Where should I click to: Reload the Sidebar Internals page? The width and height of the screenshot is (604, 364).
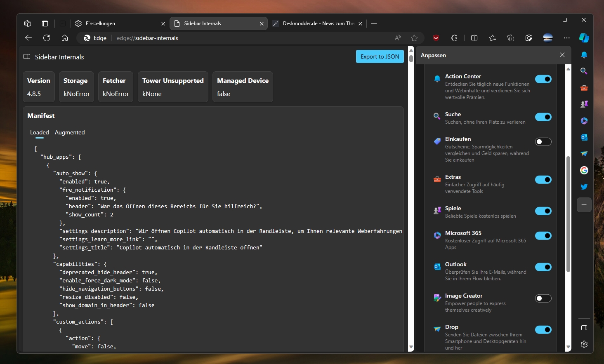47,38
